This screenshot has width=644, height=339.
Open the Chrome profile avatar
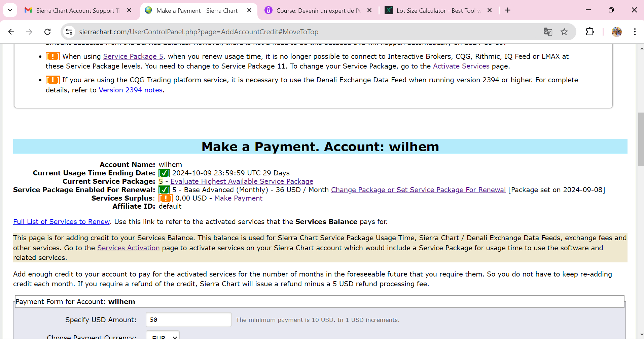616,32
